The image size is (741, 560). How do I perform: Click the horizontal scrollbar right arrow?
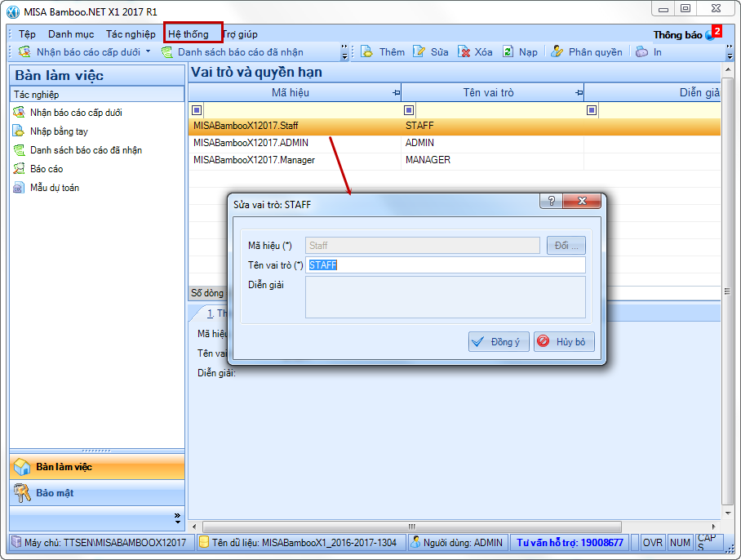tap(714, 527)
